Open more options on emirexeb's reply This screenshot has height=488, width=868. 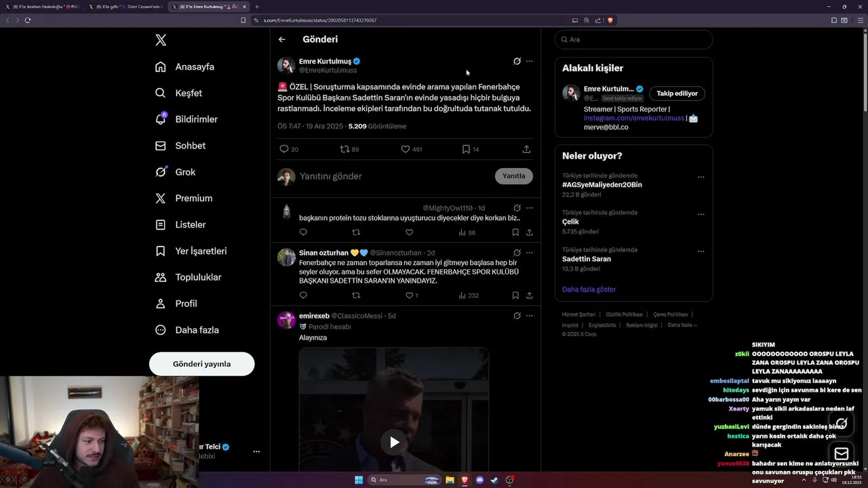point(530,316)
